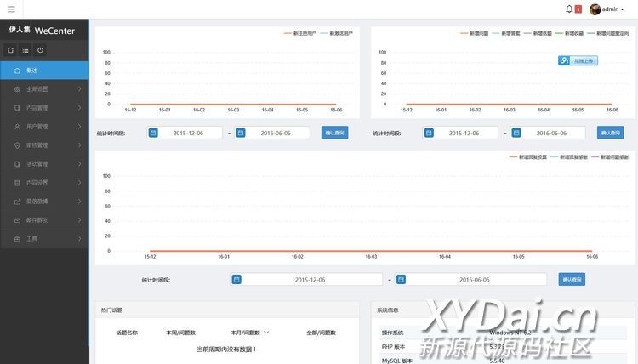
Task: Toggle 新增问题感谢 legend series
Action: [610, 157]
